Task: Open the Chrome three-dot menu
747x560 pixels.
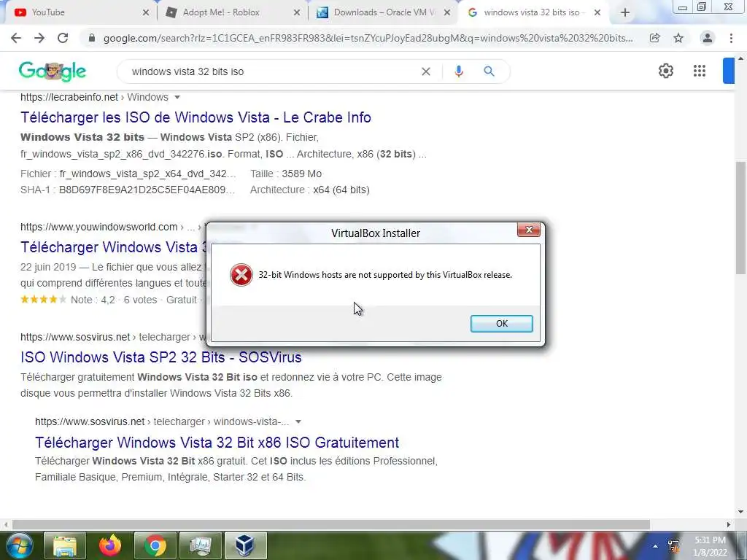Action: point(731,38)
